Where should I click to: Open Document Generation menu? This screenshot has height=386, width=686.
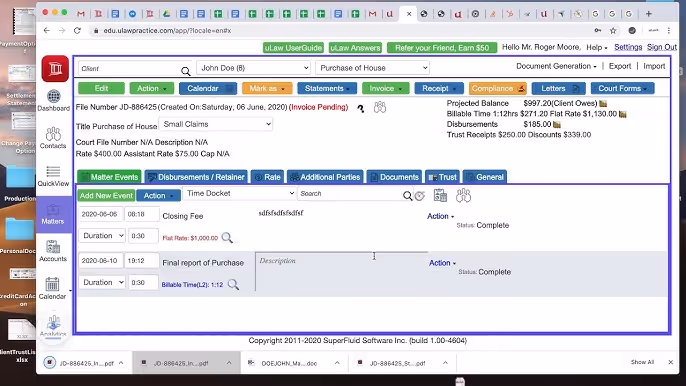556,66
